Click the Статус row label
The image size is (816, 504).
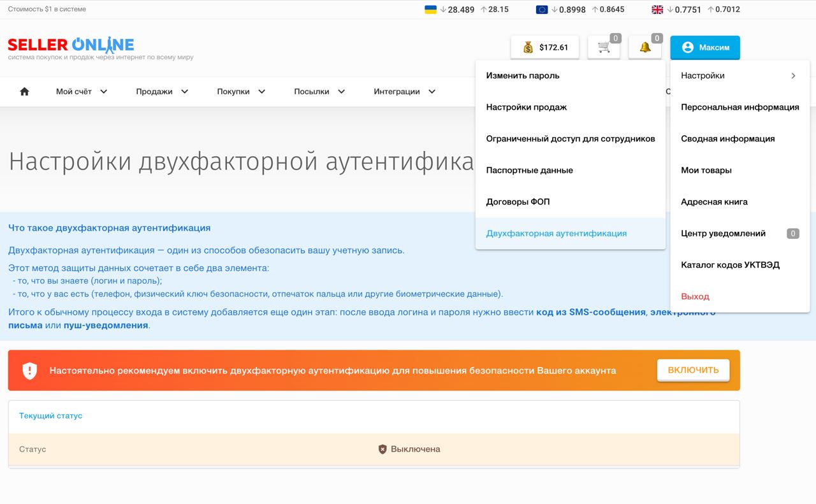point(33,449)
